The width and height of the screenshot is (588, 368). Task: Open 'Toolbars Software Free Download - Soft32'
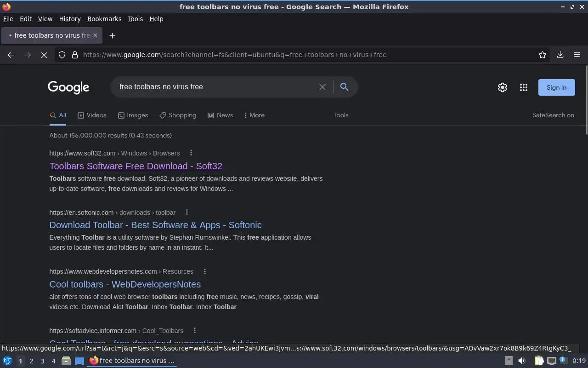click(136, 166)
